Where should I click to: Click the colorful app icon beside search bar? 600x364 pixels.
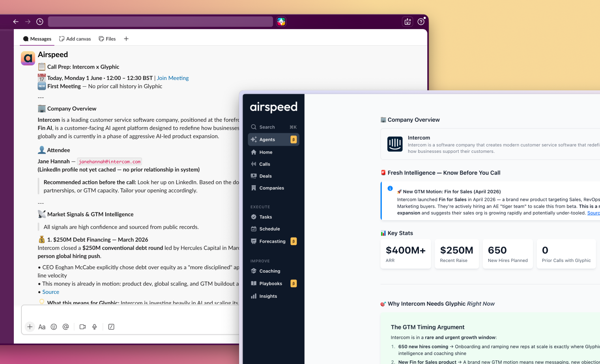pyautogui.click(x=281, y=22)
